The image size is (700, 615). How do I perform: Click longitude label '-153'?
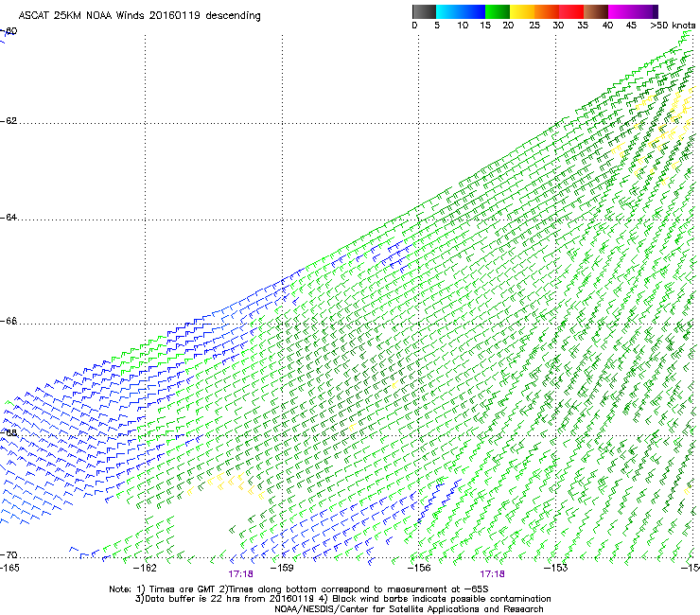coord(556,568)
